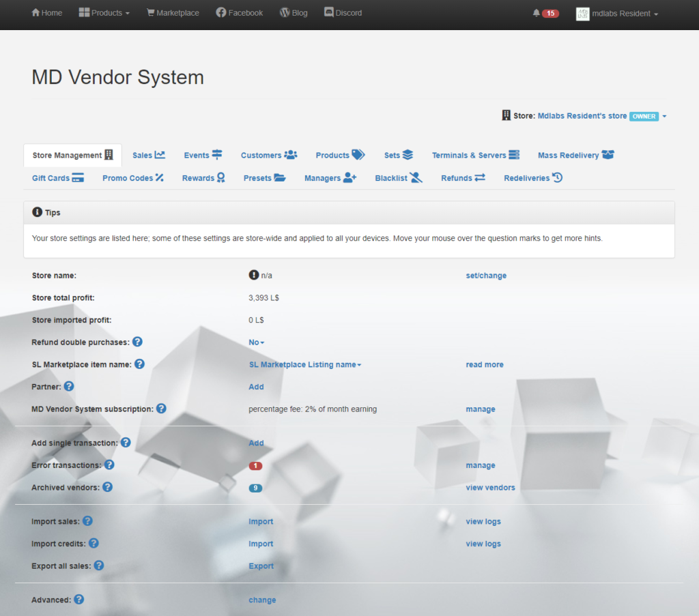Click view logs for Import sales
699x616 pixels.
tap(483, 521)
